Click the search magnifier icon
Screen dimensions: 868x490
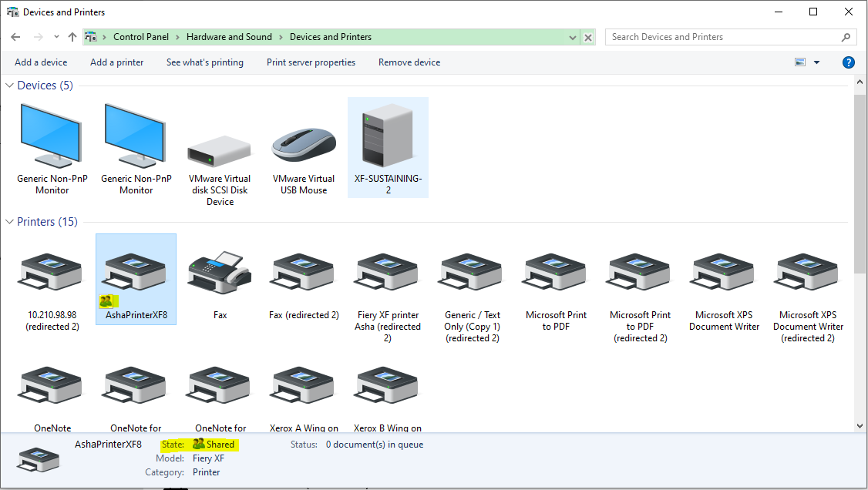846,37
